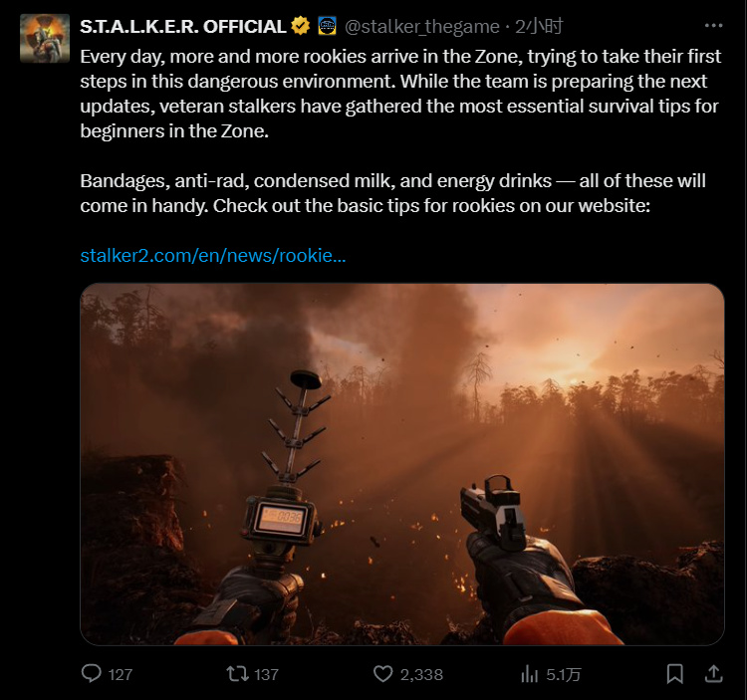Open the attached game screenshot image

tap(401, 464)
